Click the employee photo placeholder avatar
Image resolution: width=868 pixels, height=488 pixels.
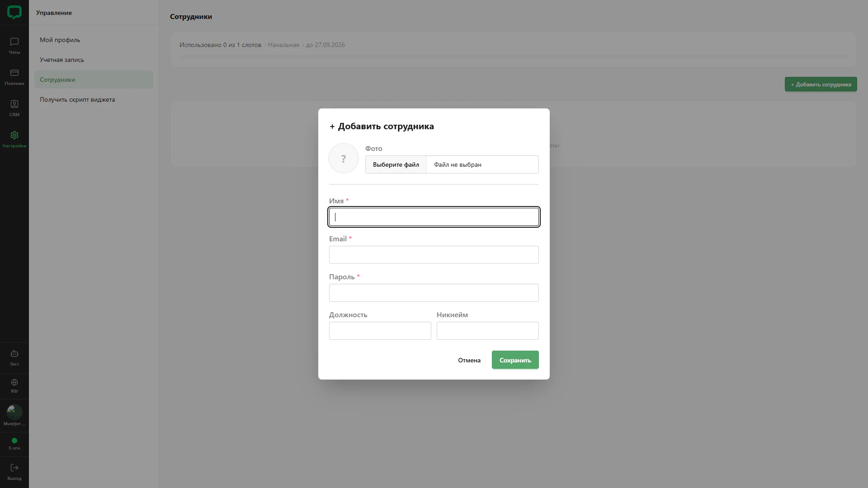coord(344,158)
